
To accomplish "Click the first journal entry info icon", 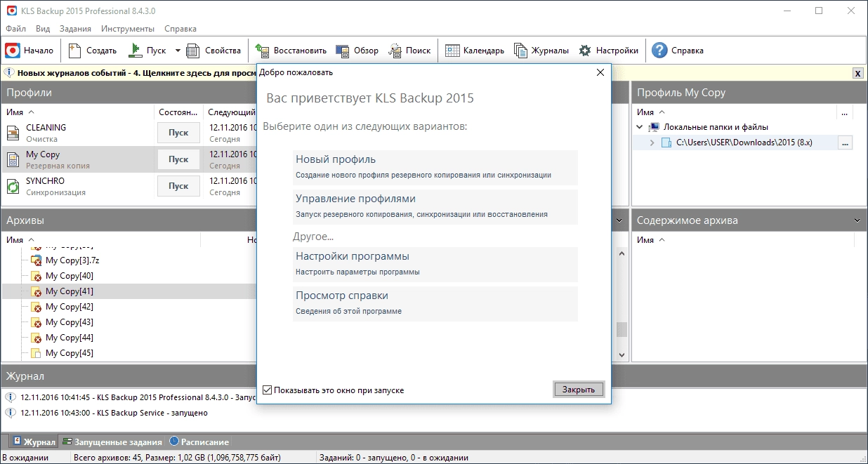I will [10, 397].
